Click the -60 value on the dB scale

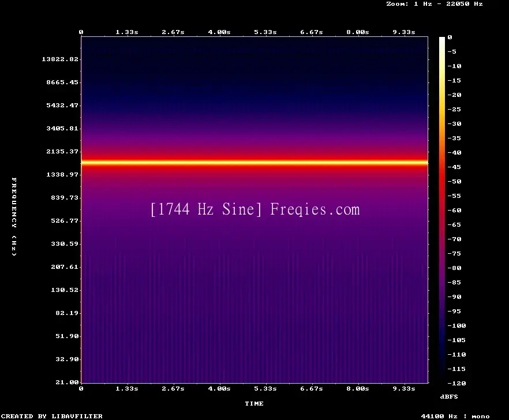pyautogui.click(x=454, y=211)
